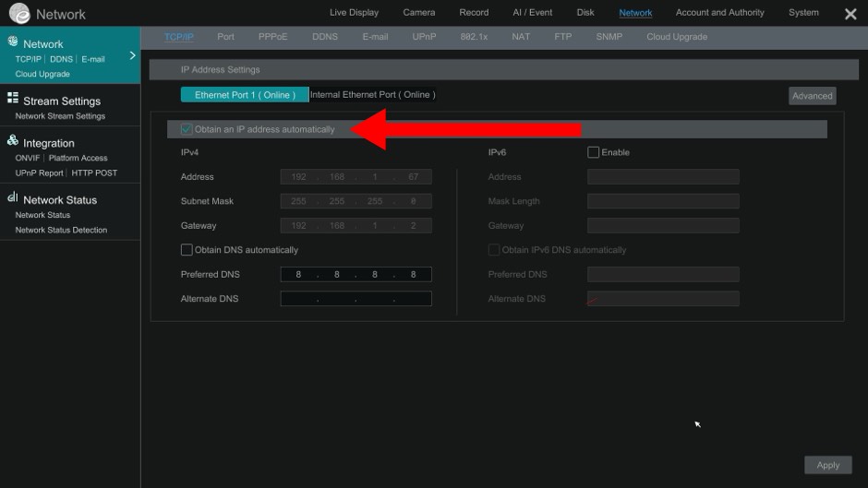Open ONVIF link under Integration
The width and height of the screenshot is (868, 488).
pyautogui.click(x=28, y=159)
